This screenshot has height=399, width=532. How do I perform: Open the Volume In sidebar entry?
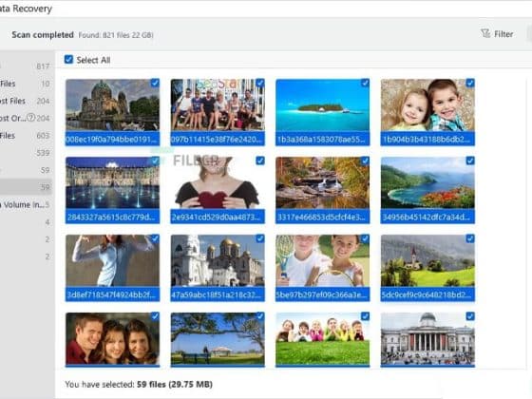[26, 204]
